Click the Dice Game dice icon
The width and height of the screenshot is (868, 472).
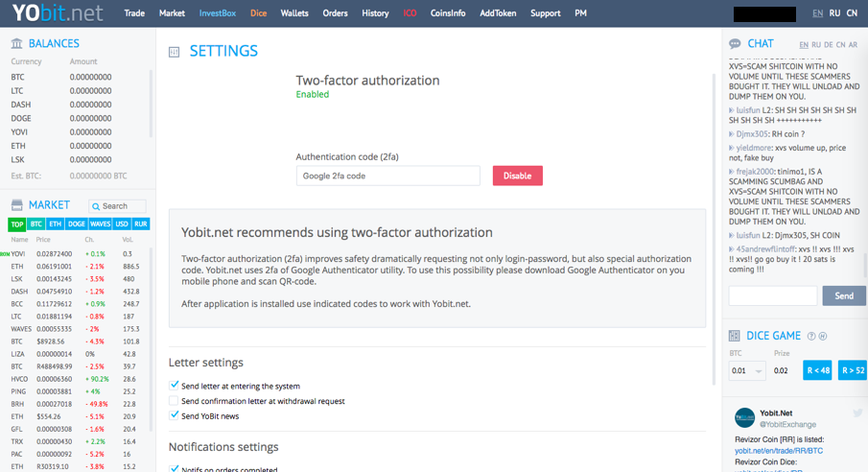(734, 336)
